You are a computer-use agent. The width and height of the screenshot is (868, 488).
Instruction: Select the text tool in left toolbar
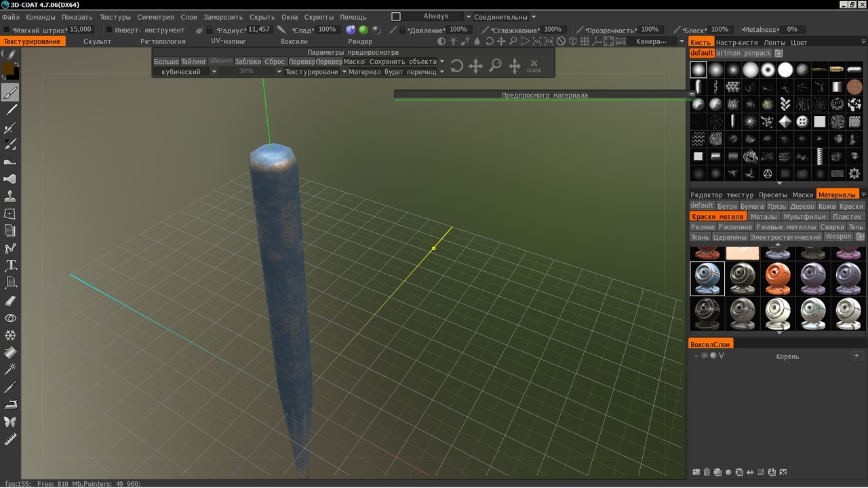(10, 265)
